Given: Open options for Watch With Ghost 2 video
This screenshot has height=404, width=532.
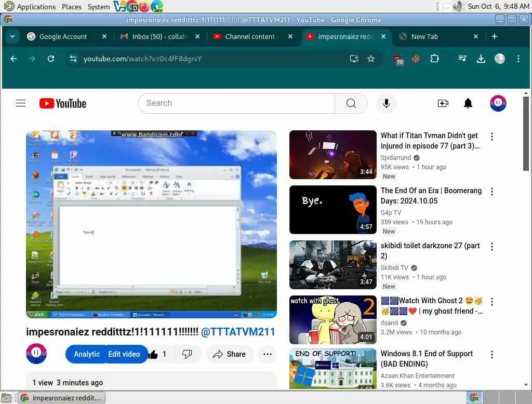Looking at the screenshot, I should point(491,302).
